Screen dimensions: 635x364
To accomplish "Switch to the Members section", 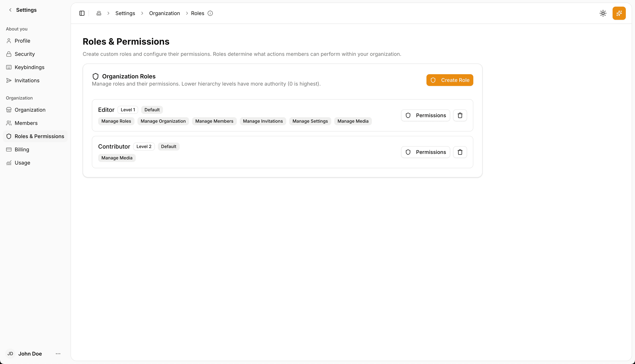I will tap(26, 123).
